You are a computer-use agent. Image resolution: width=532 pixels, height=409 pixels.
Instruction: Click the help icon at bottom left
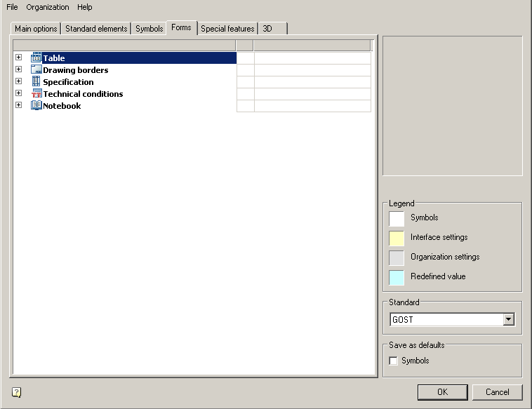pyautogui.click(x=17, y=392)
